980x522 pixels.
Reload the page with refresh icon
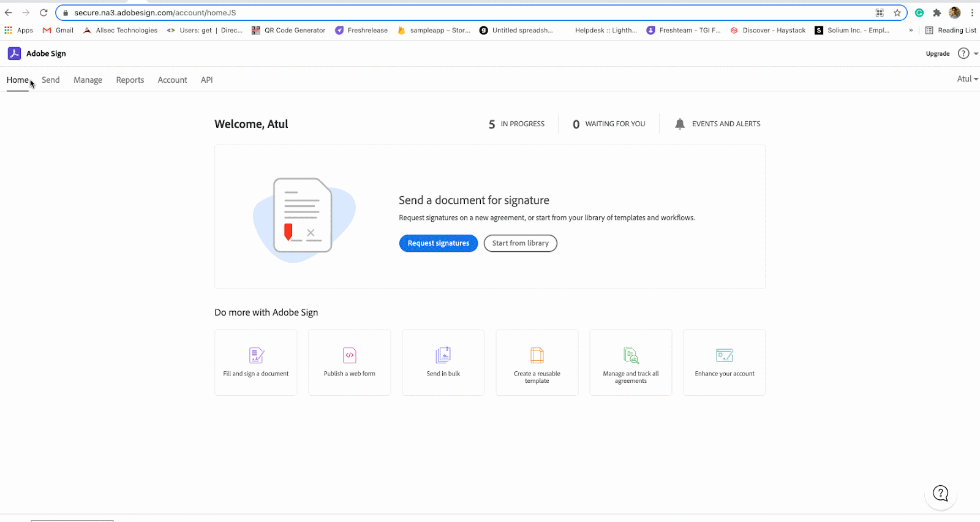pyautogui.click(x=43, y=12)
